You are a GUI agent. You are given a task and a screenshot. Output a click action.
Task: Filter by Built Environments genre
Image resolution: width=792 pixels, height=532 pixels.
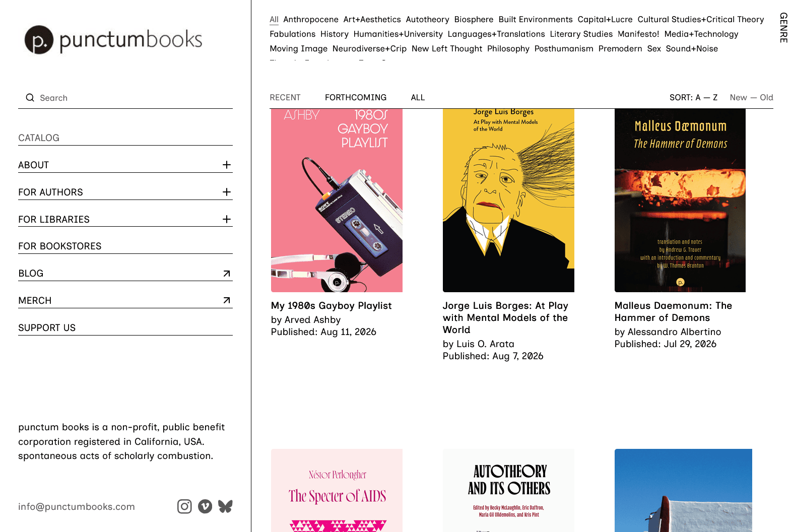point(536,20)
